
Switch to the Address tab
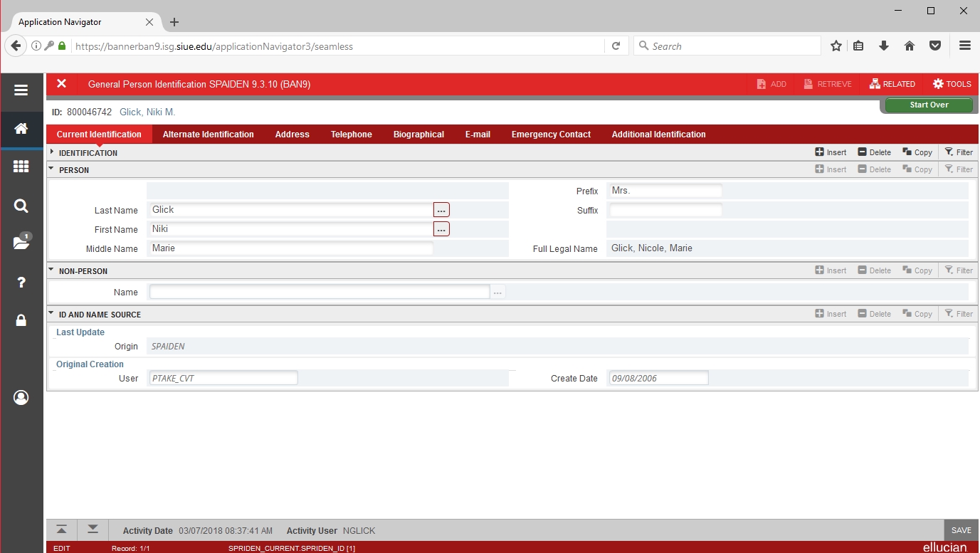(x=292, y=135)
